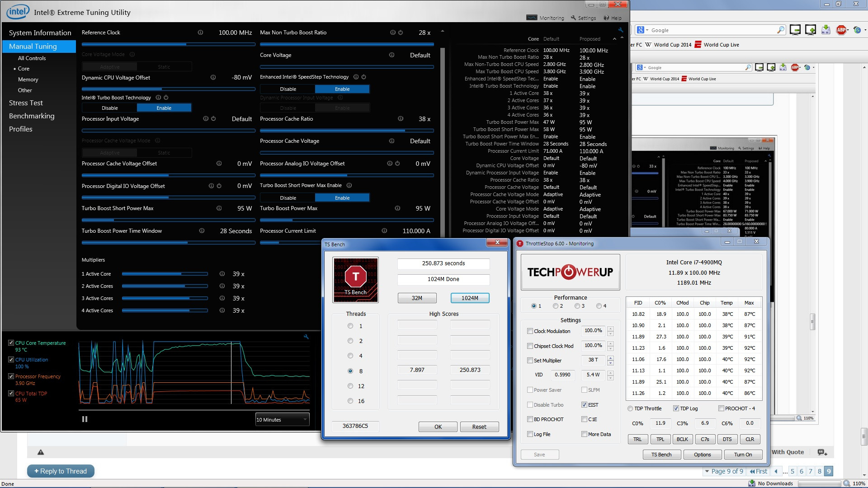
Task: Click the multi-quote icon next to With Quote
Action: coord(822,452)
